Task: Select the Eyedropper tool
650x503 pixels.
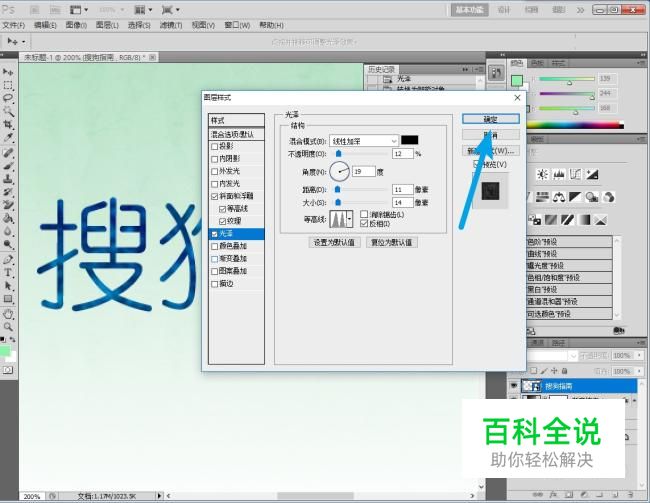Action: pyautogui.click(x=8, y=137)
